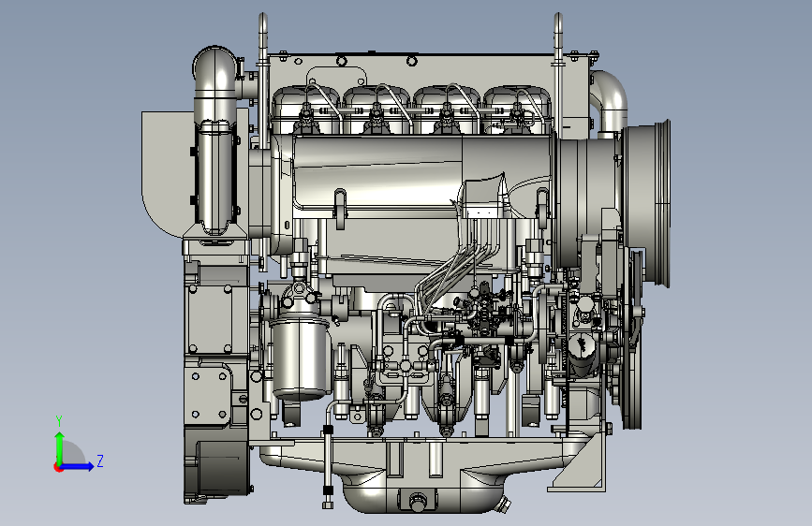Click the red origin ball of the triad
Viewport: 812px width, 526px height.
click(57, 467)
